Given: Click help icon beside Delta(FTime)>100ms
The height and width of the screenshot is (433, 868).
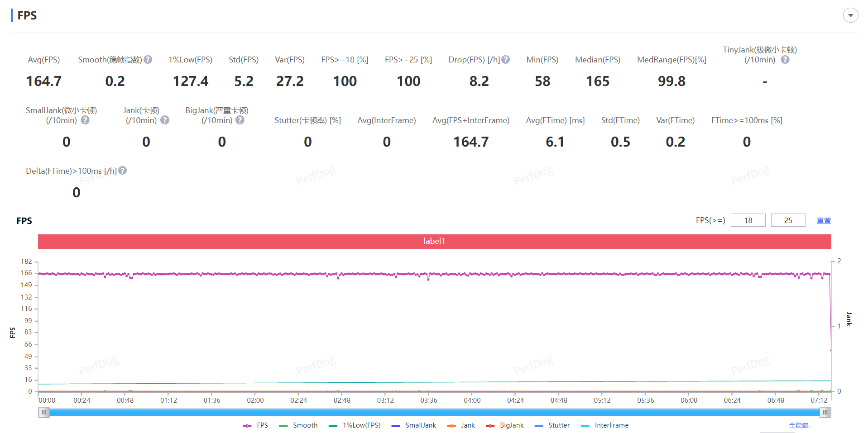Looking at the screenshot, I should coord(123,171).
